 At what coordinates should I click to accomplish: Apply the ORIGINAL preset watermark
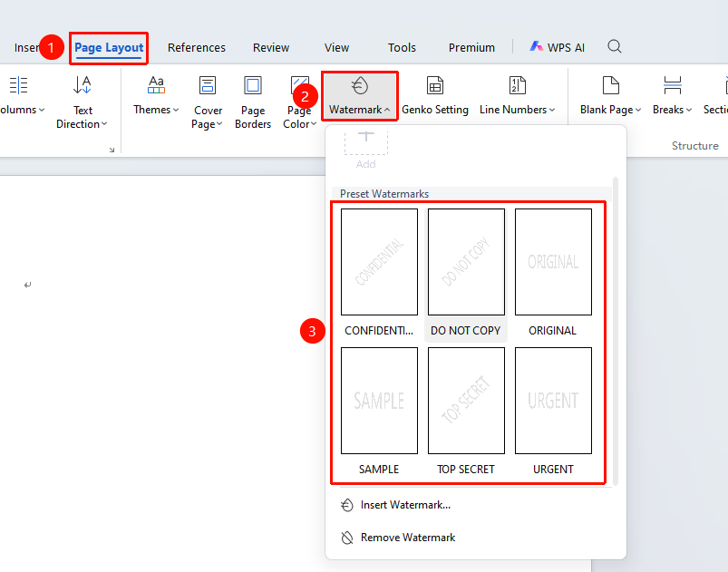[x=553, y=273]
